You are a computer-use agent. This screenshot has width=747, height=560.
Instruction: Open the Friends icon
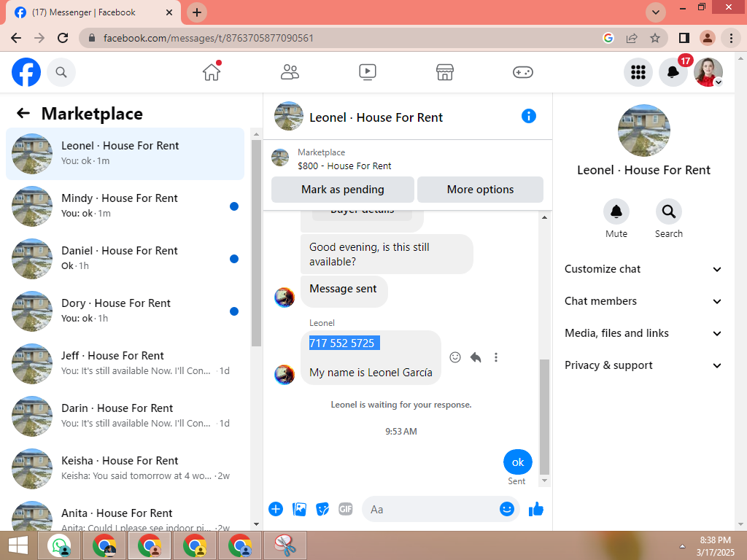tap(290, 72)
